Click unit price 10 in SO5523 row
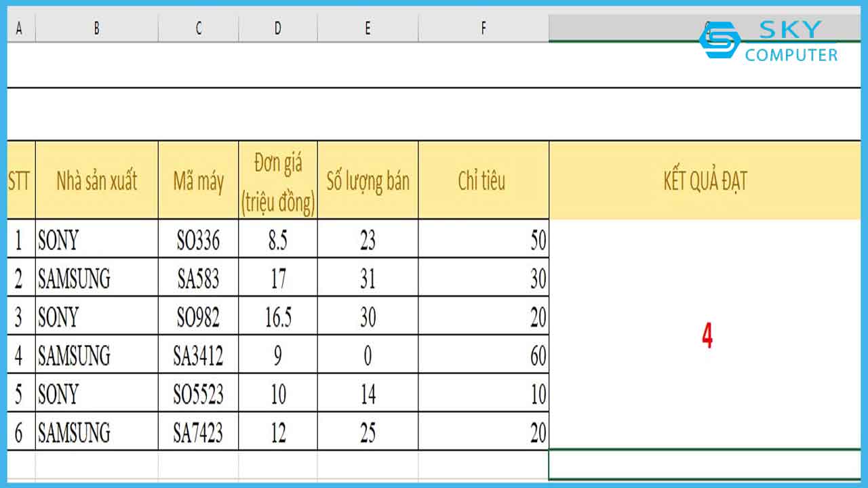This screenshot has width=868, height=488. 278,393
